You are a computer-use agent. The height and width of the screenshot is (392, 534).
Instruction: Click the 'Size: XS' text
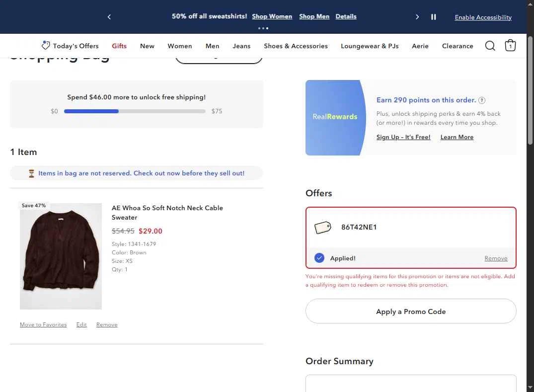click(x=122, y=261)
